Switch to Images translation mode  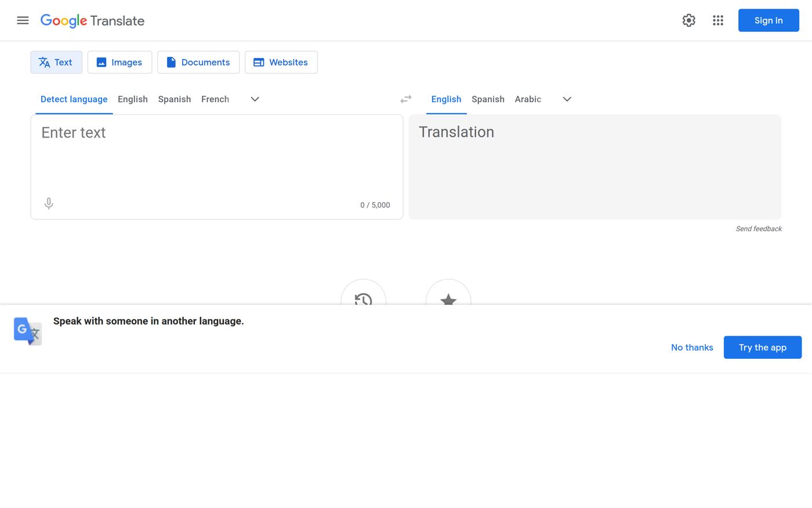[x=119, y=62]
